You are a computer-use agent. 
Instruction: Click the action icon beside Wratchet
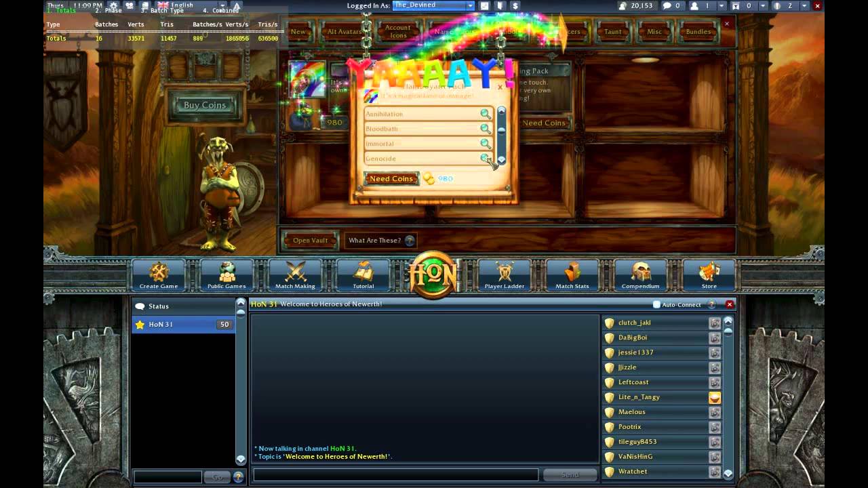click(715, 472)
